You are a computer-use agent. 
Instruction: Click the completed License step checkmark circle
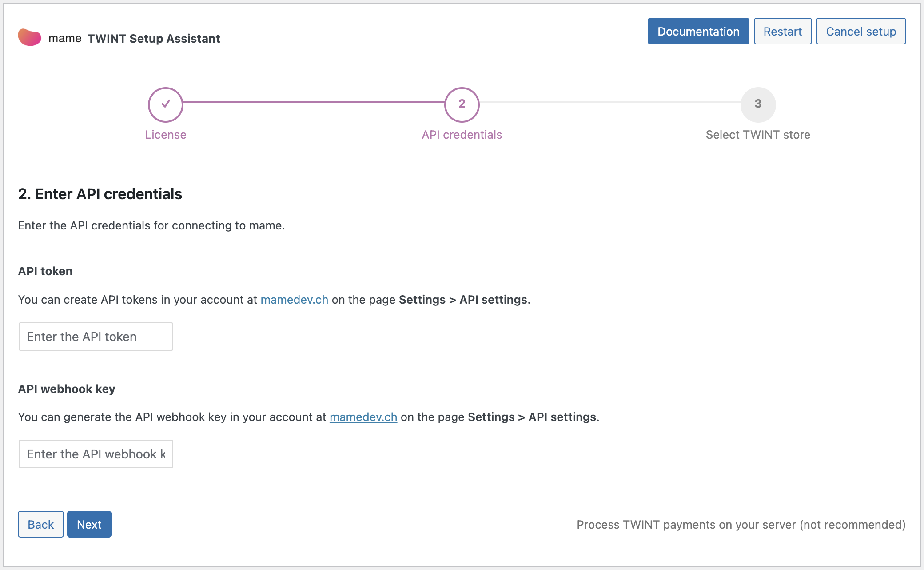coord(165,104)
